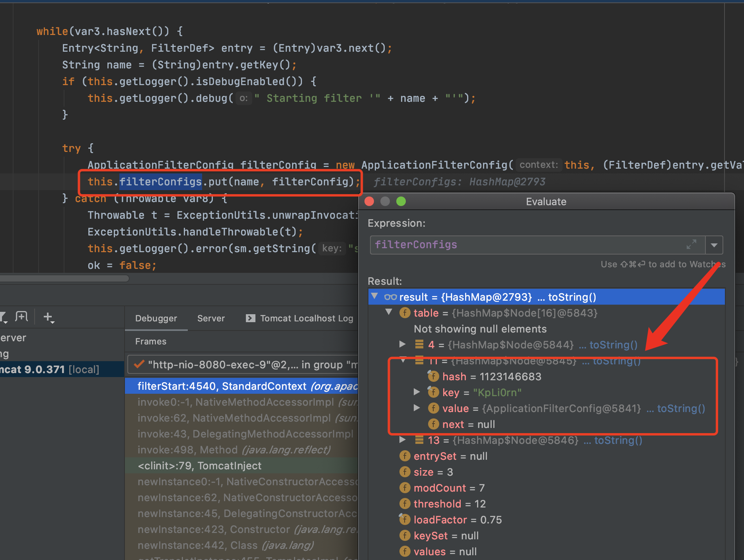Expand the value ApplicationFilterConfig node
Screen dimensions: 744x560
click(417, 408)
